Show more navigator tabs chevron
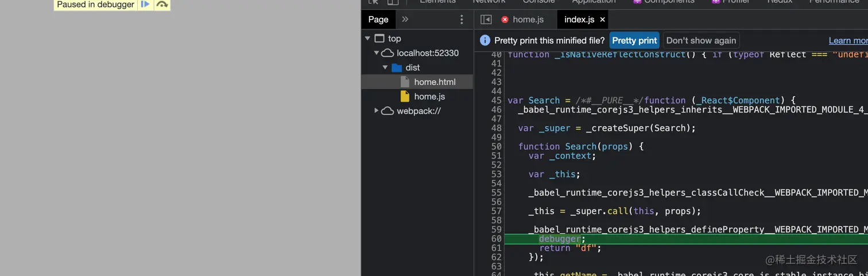The image size is (868, 276). pyautogui.click(x=405, y=20)
